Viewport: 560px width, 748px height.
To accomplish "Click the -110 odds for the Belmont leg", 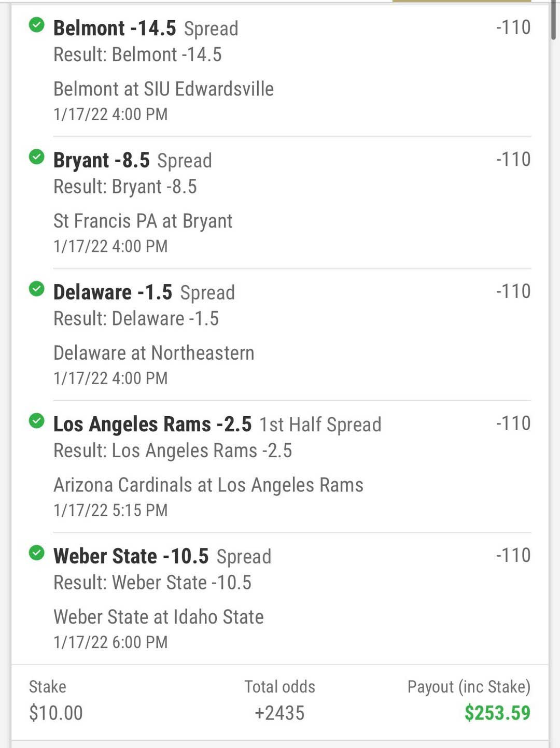I will click(x=513, y=27).
